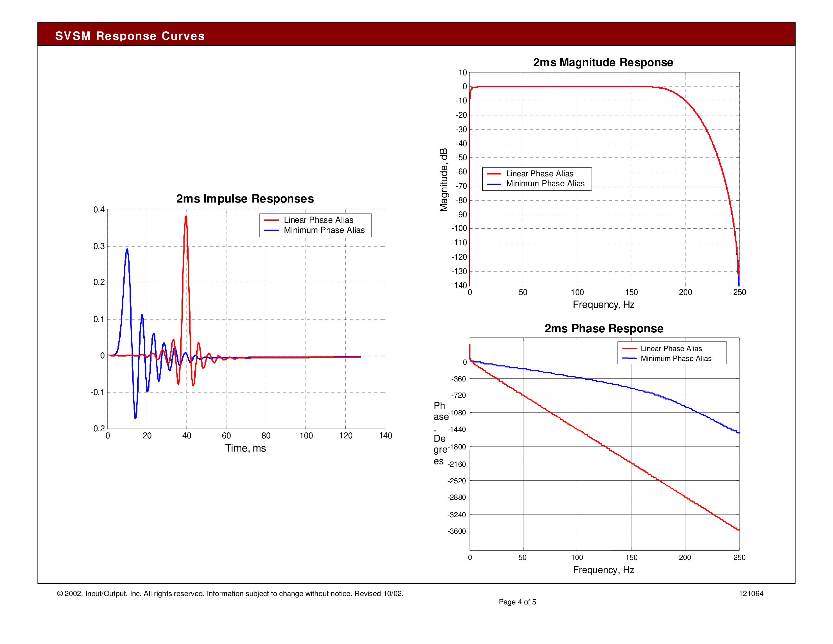Click the SVSM Response Curves header title
Image resolution: width=833 pixels, height=644 pixels.
click(x=130, y=36)
